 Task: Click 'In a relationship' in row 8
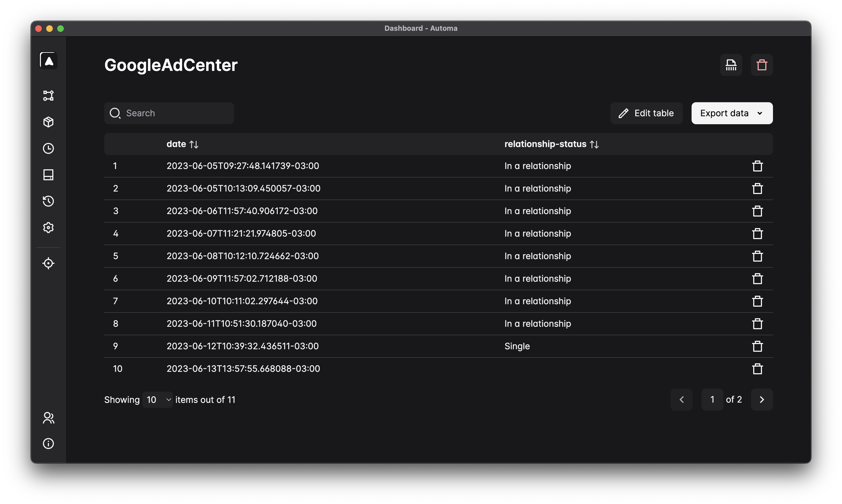click(x=538, y=323)
